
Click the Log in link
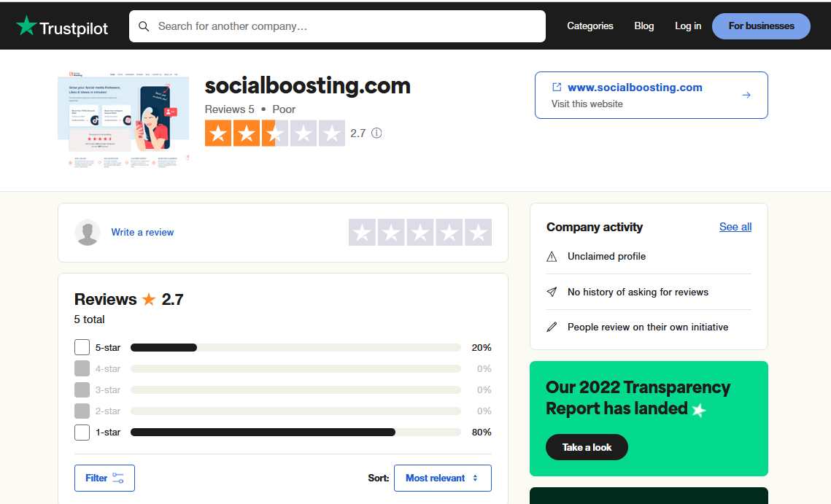(x=688, y=26)
